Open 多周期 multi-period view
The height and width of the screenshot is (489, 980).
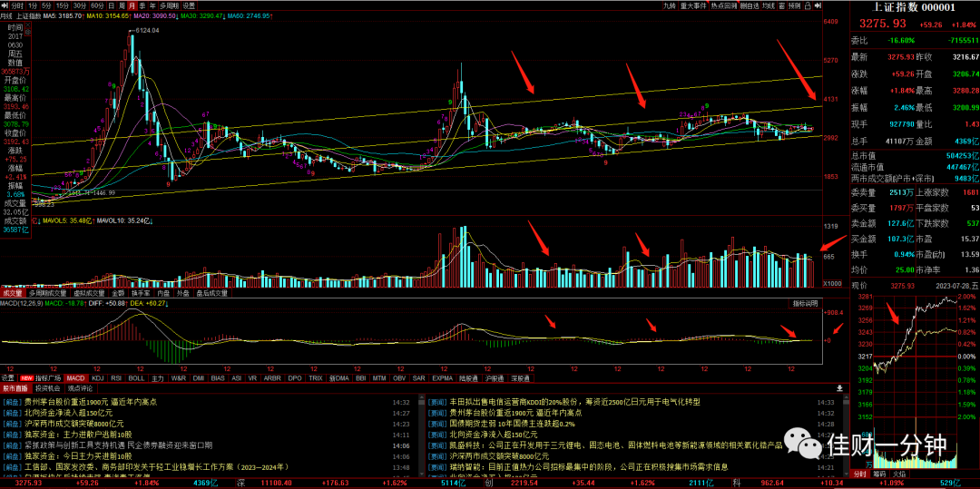pos(169,5)
